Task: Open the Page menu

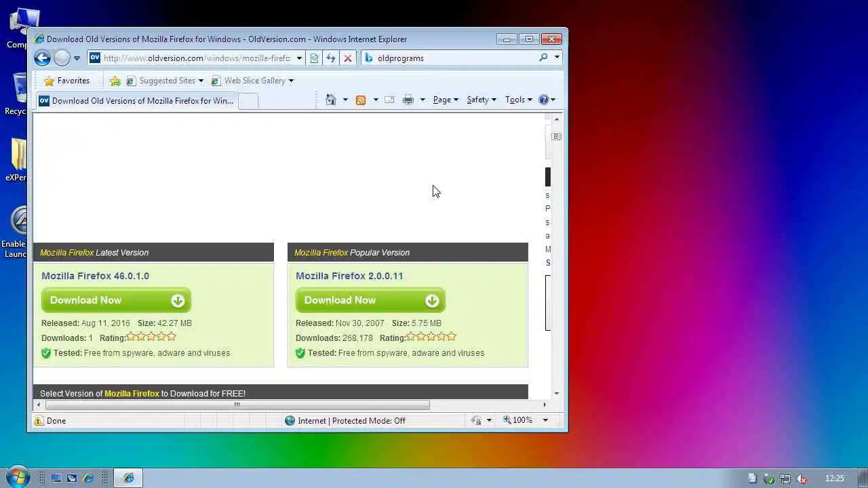Action: pos(446,100)
